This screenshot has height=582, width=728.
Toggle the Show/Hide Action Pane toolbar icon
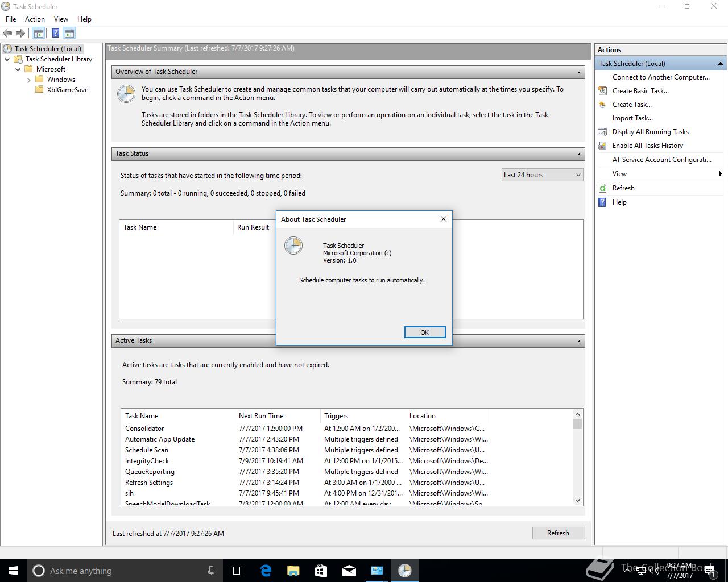point(69,34)
